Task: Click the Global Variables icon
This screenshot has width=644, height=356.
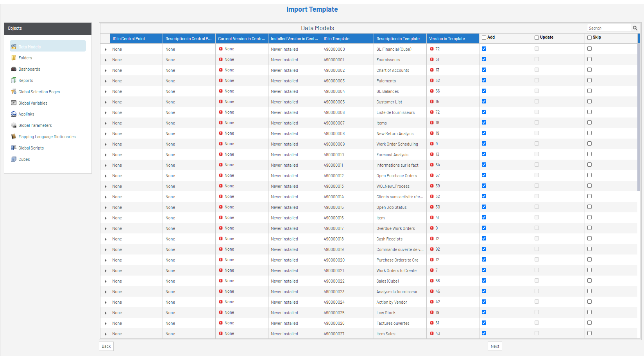Action: 14,103
